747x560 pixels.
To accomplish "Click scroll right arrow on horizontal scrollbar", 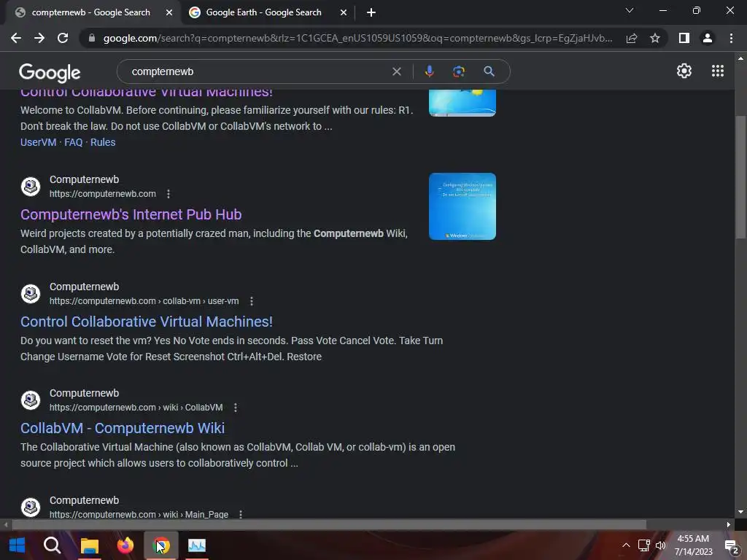I will [x=729, y=525].
